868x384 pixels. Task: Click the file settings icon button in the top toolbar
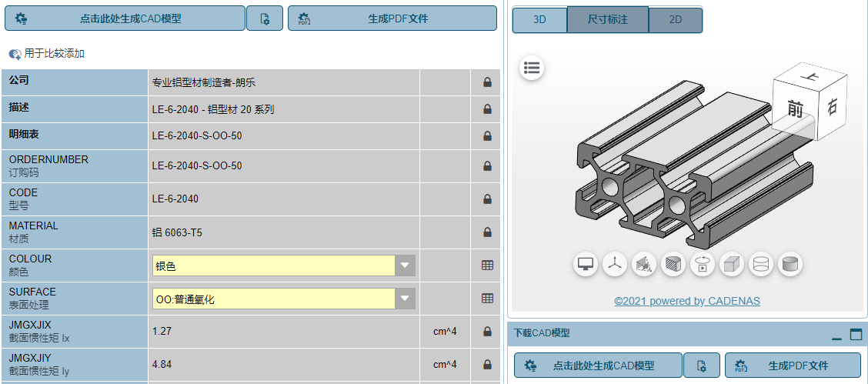pyautogui.click(x=265, y=18)
